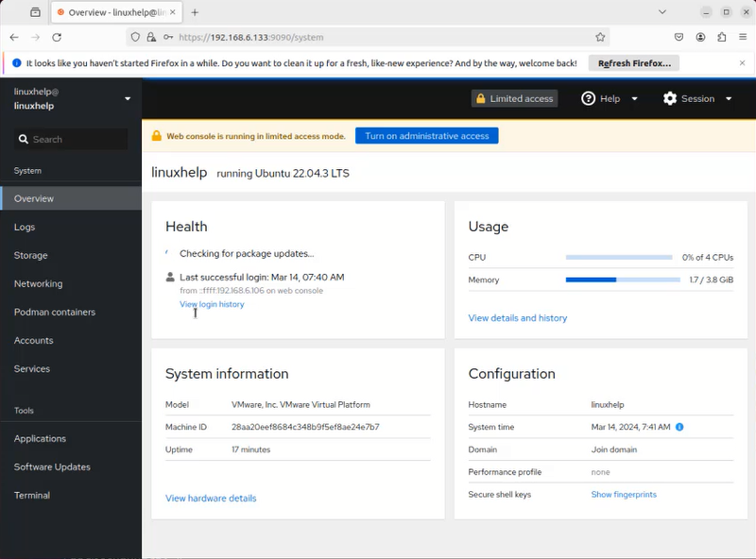Select Overview in the sidebar
Screen dimensions: 756x559
tap(71, 198)
